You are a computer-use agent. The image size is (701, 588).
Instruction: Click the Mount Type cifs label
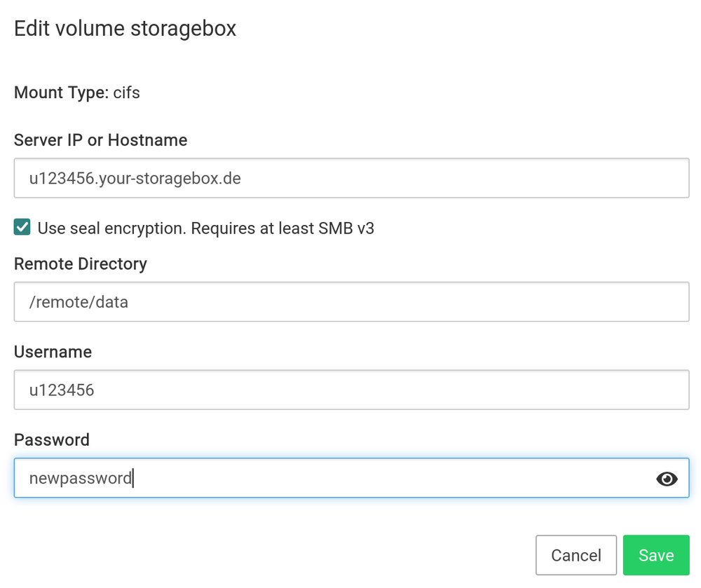[77, 92]
